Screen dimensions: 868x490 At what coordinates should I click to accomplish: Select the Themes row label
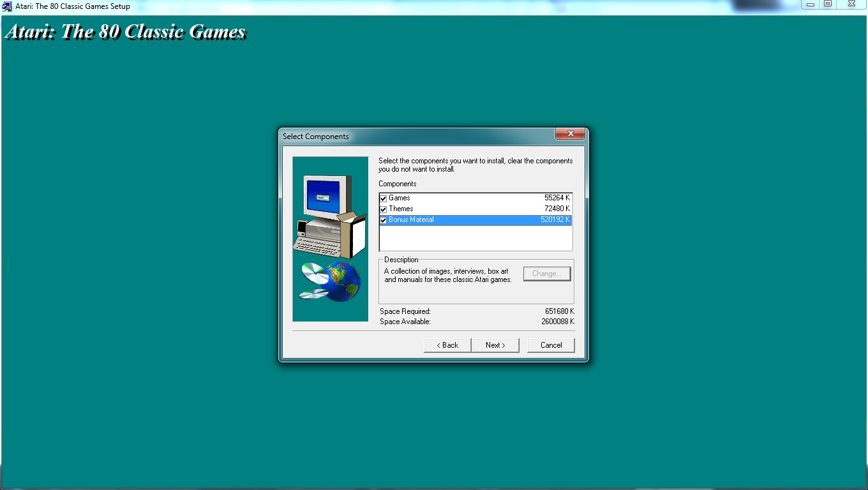tap(401, 209)
